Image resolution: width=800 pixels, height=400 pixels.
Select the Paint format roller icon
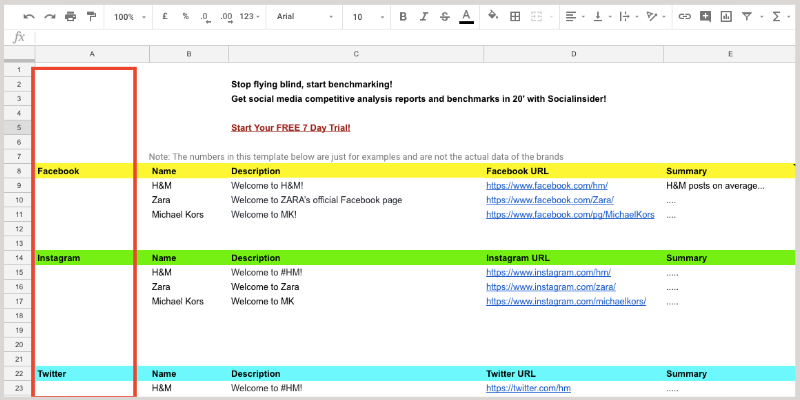click(x=92, y=17)
